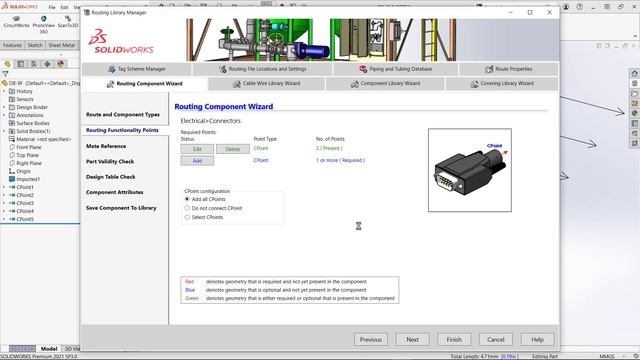Switch to the Features tab in SOLIDWORKS

(x=12, y=45)
